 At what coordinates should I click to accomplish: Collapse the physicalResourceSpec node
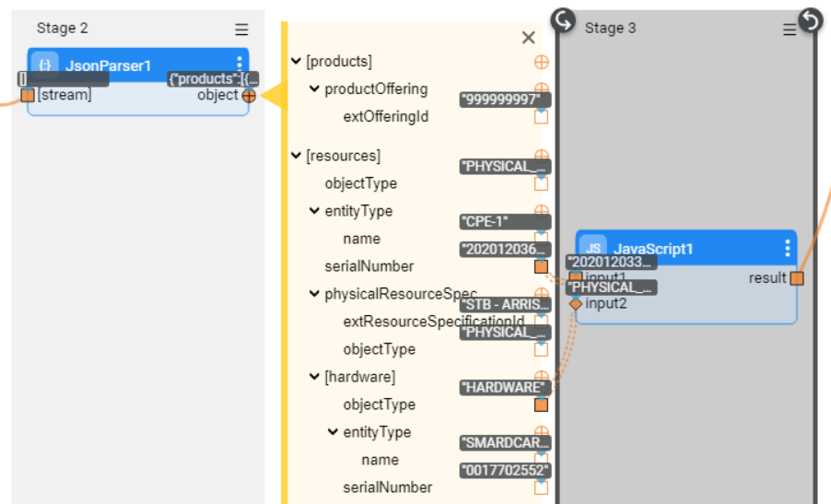coord(314,294)
